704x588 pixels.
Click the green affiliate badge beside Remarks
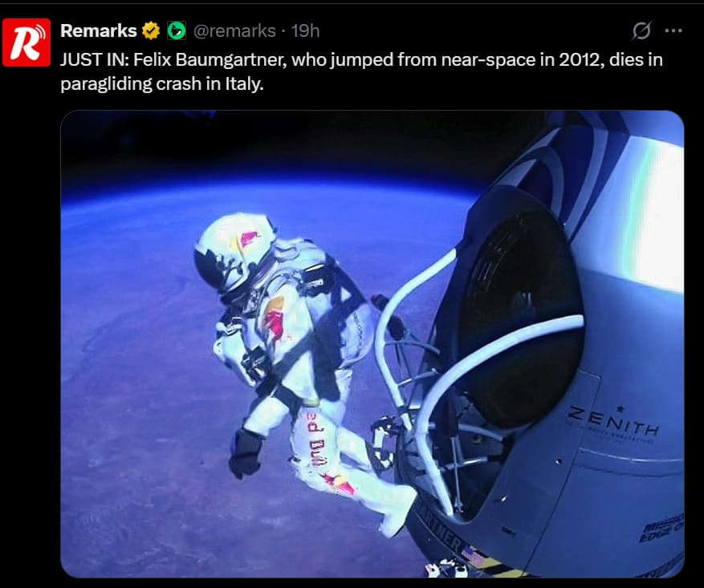177,31
